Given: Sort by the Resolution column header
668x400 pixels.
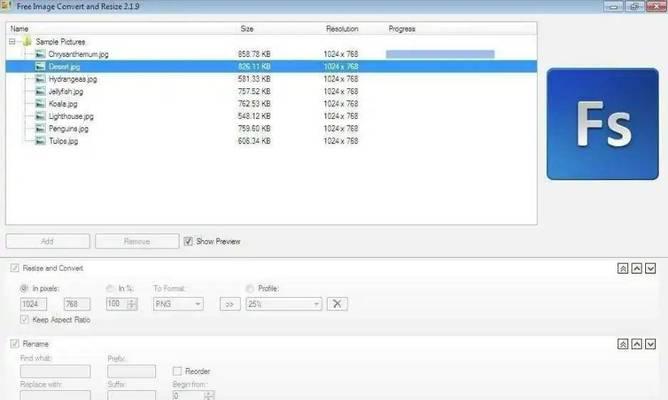Looking at the screenshot, I should 342,29.
